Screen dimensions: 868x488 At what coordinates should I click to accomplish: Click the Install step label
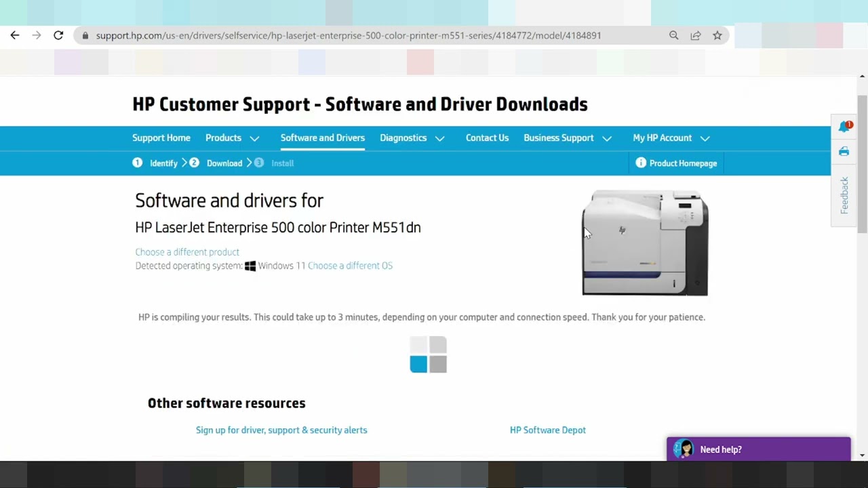283,163
